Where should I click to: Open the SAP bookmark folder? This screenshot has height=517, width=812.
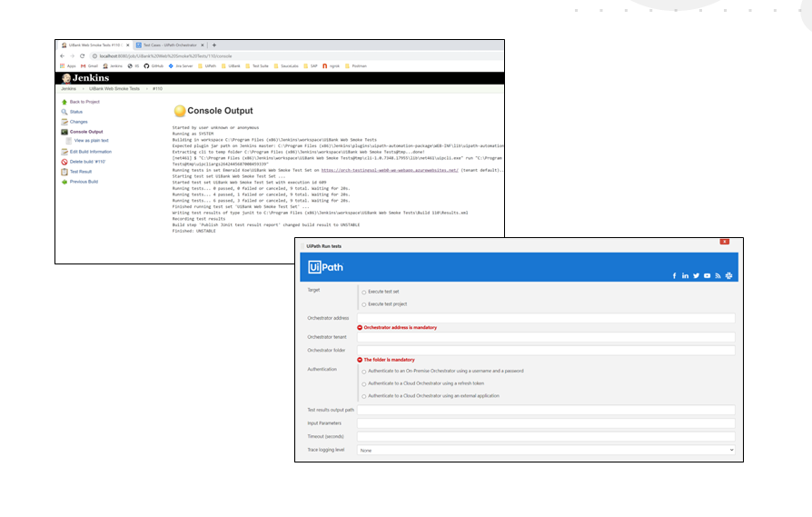click(311, 65)
